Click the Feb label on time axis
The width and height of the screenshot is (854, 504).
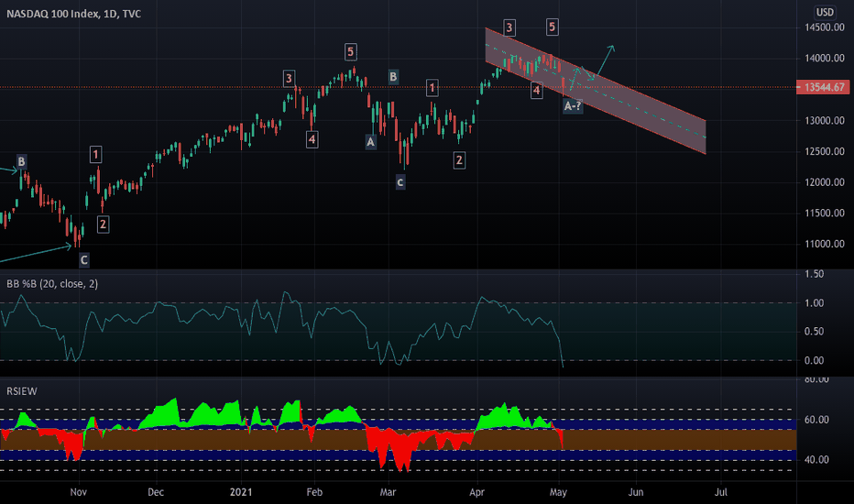[x=314, y=492]
